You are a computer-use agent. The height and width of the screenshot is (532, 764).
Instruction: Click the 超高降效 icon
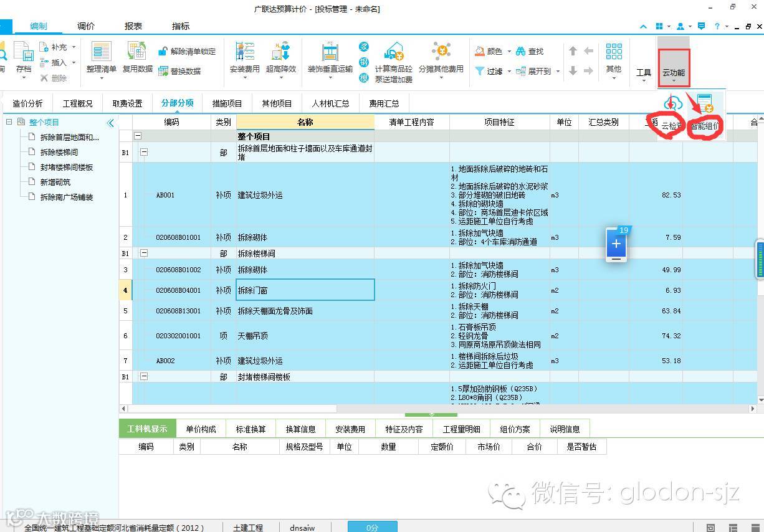[280, 52]
